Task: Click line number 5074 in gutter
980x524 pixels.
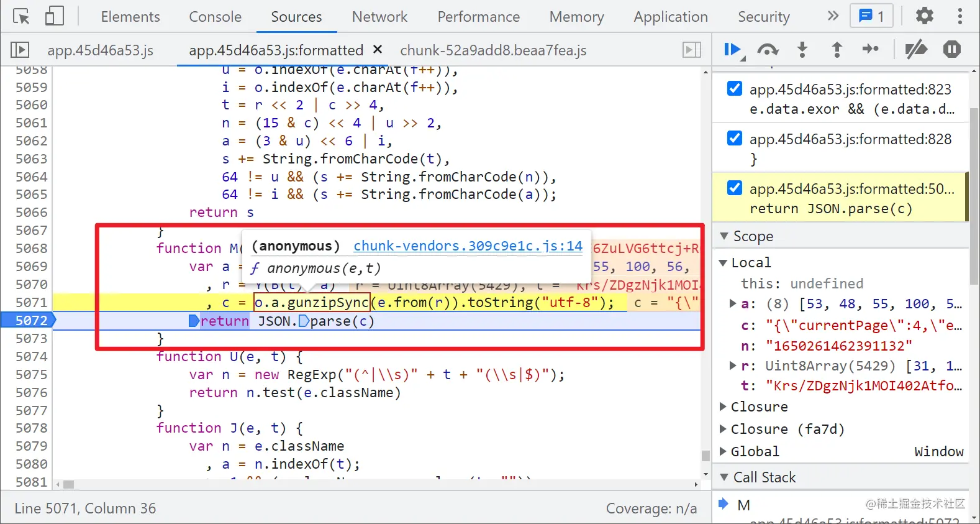Action: click(31, 357)
